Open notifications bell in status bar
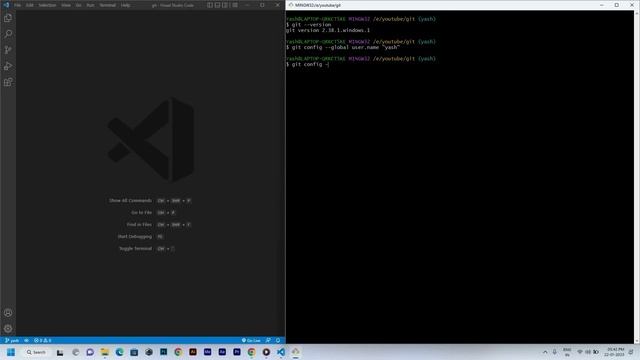 278,340
